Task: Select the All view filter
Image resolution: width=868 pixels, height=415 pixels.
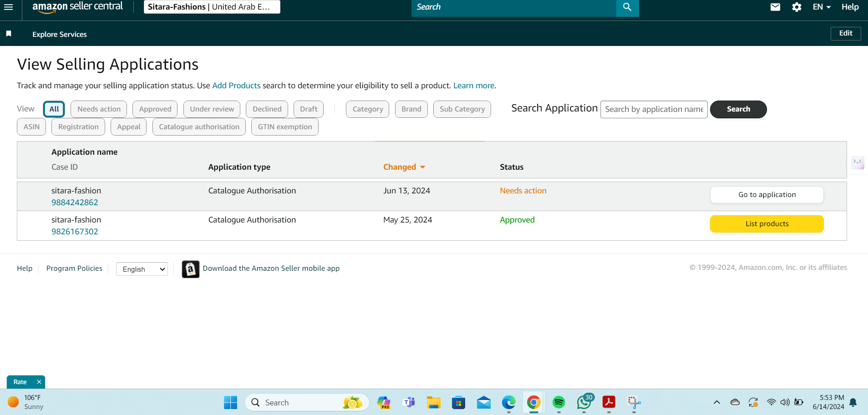Action: 54,109
